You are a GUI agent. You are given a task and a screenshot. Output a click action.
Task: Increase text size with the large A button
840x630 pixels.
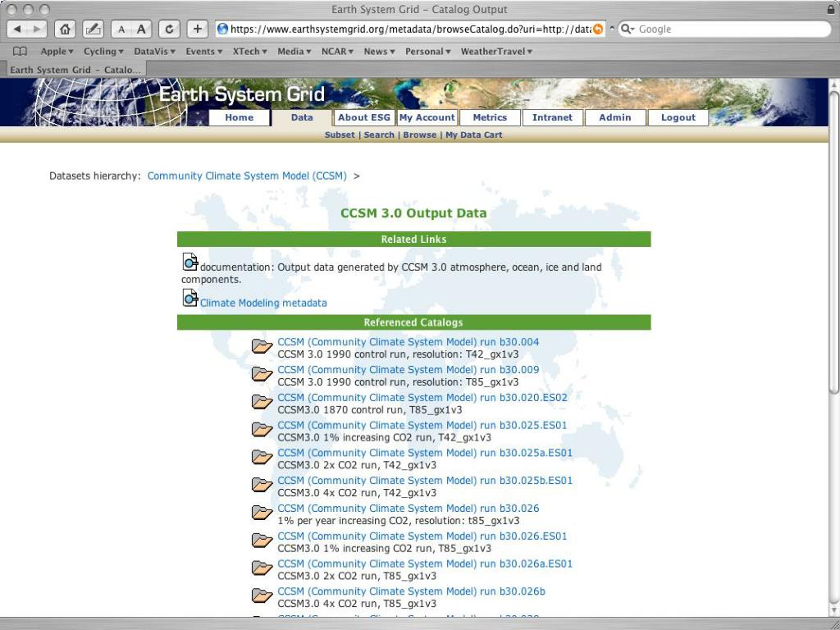pyautogui.click(x=141, y=29)
